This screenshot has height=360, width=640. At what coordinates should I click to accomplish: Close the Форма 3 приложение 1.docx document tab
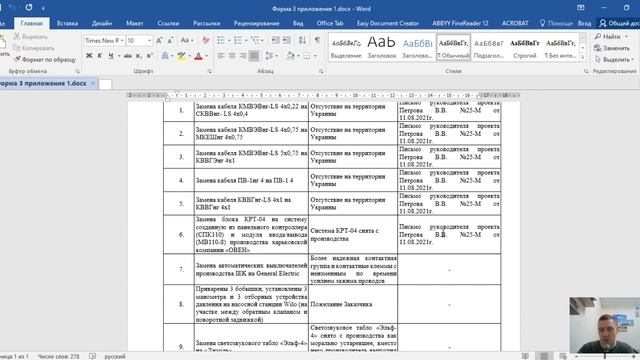point(93,83)
